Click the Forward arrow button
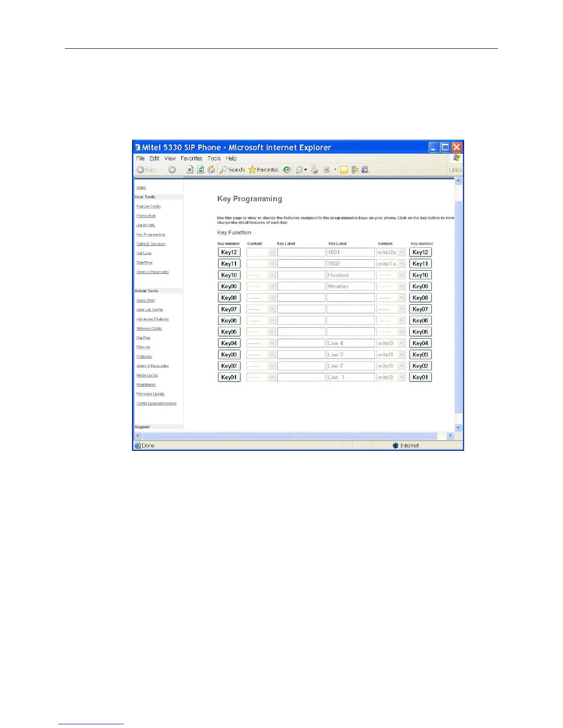Image resolution: width=563 pixels, height=728 pixels. point(172,170)
